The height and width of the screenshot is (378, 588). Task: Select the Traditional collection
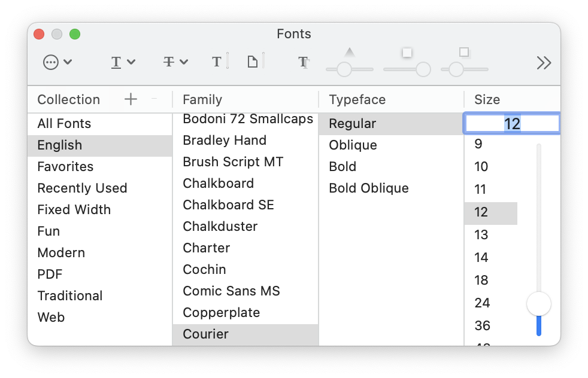pyautogui.click(x=100, y=296)
